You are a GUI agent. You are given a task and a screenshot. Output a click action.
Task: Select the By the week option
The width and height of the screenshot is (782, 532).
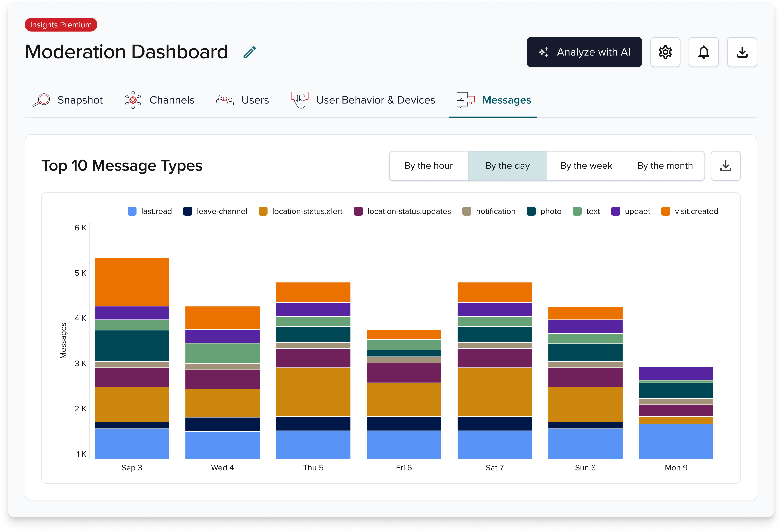click(586, 166)
